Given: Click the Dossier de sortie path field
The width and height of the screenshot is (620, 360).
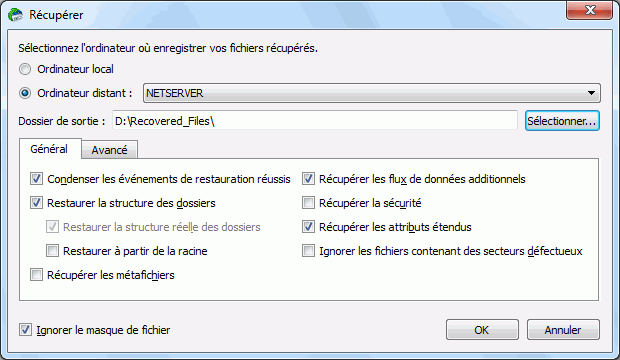Looking at the screenshot, I should (315, 121).
